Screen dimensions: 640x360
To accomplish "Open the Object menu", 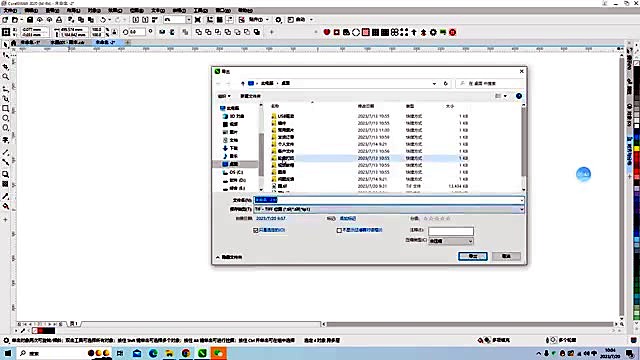I will [x=94, y=10].
